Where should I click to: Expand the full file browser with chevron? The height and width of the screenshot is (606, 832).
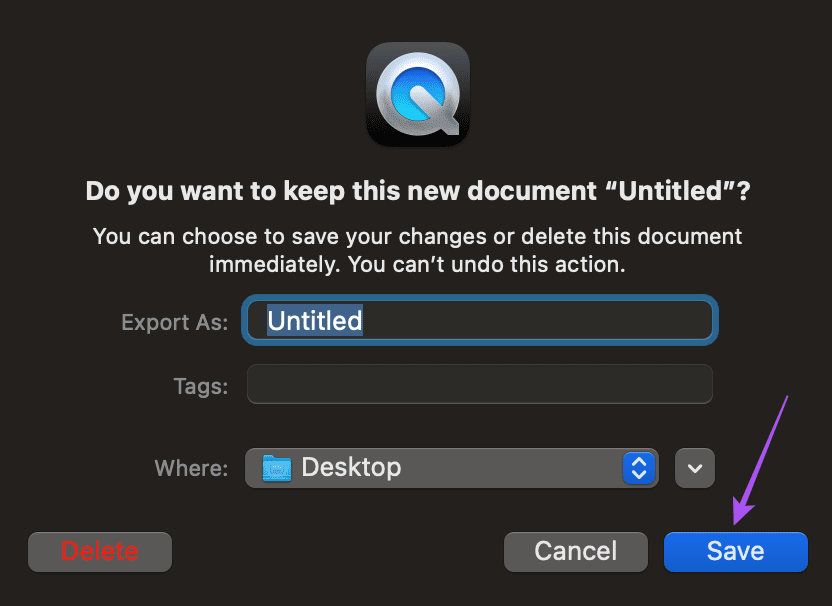click(x=695, y=468)
